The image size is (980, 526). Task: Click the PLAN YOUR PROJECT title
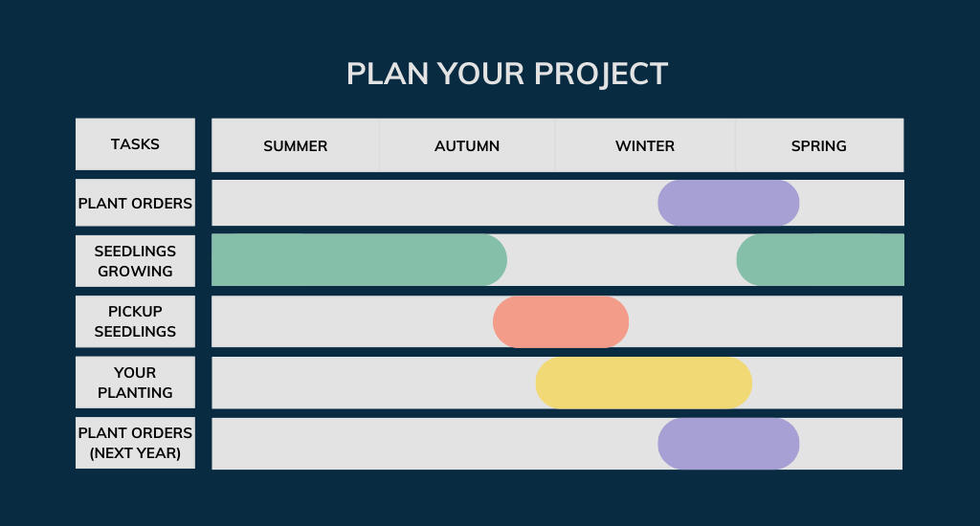coord(506,75)
